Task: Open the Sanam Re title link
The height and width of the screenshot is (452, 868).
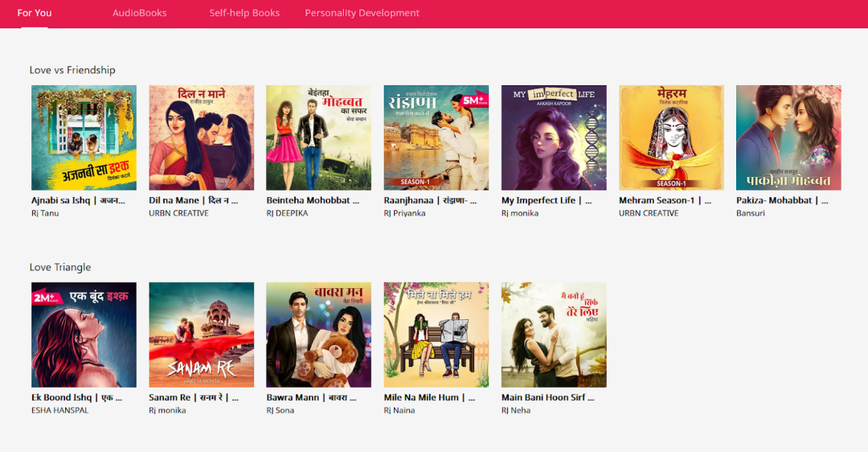Action: [x=194, y=397]
